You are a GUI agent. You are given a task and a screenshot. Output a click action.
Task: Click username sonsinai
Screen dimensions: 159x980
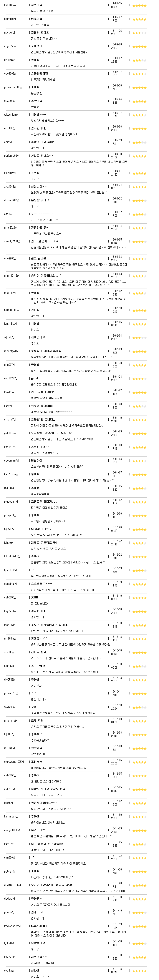[x=11, y=584]
